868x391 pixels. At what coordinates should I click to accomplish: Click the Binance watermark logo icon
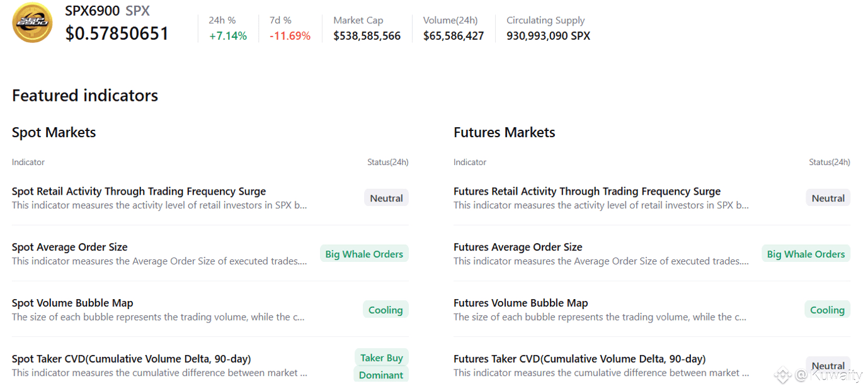tap(782, 375)
